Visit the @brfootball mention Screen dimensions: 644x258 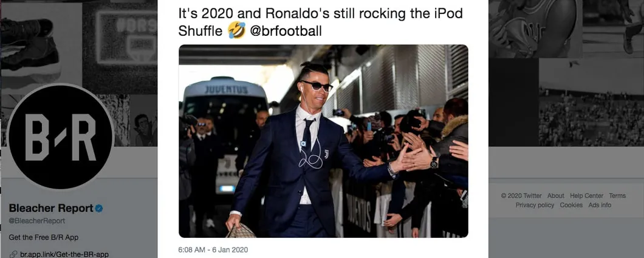(286, 31)
